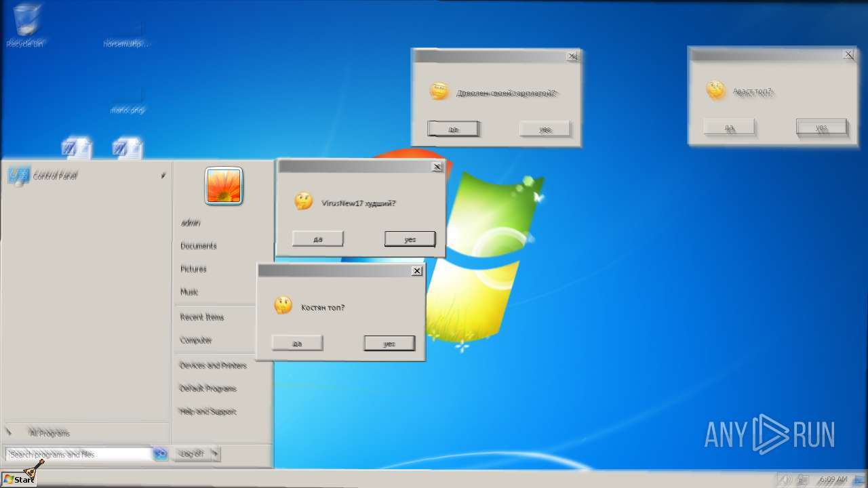Click да in Костян топ dialog
This screenshot has width=868, height=488.
297,343
